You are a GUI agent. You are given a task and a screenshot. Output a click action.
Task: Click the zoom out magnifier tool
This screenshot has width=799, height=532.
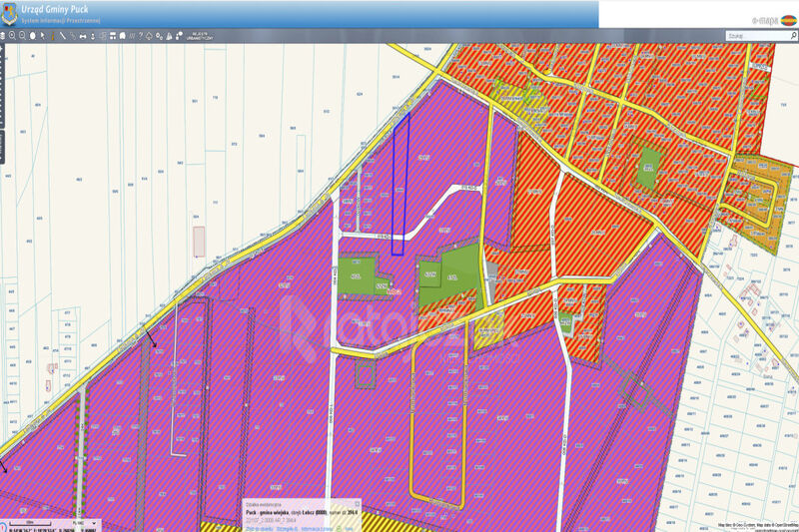(22, 36)
